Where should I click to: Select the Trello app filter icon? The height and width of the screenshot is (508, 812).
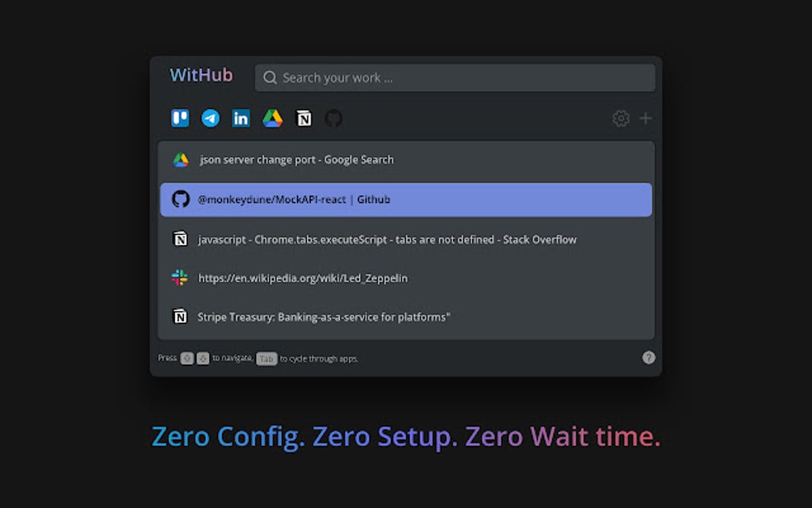(179, 118)
